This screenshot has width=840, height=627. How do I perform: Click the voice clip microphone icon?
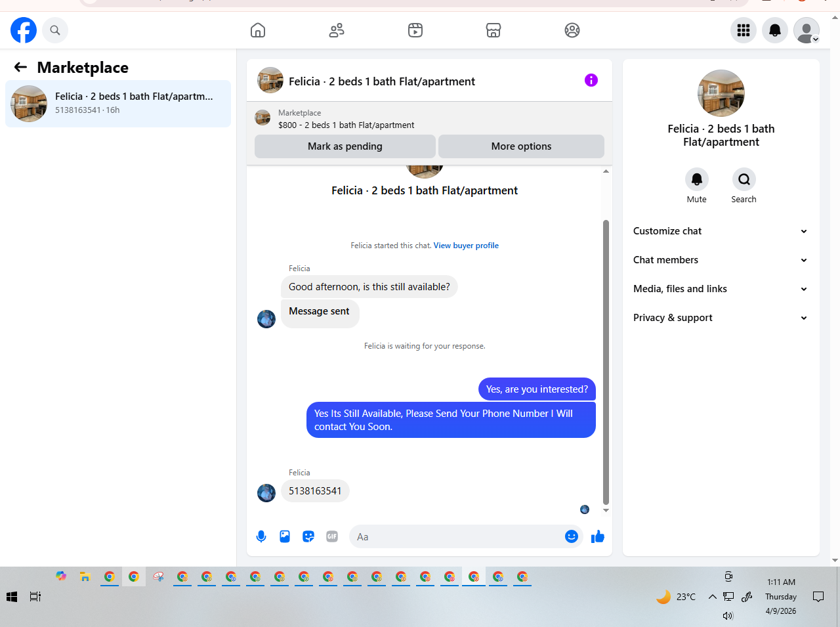click(x=261, y=536)
